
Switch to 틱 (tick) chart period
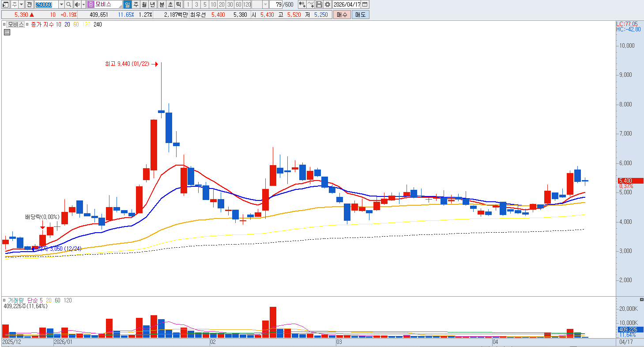tap(178, 4)
